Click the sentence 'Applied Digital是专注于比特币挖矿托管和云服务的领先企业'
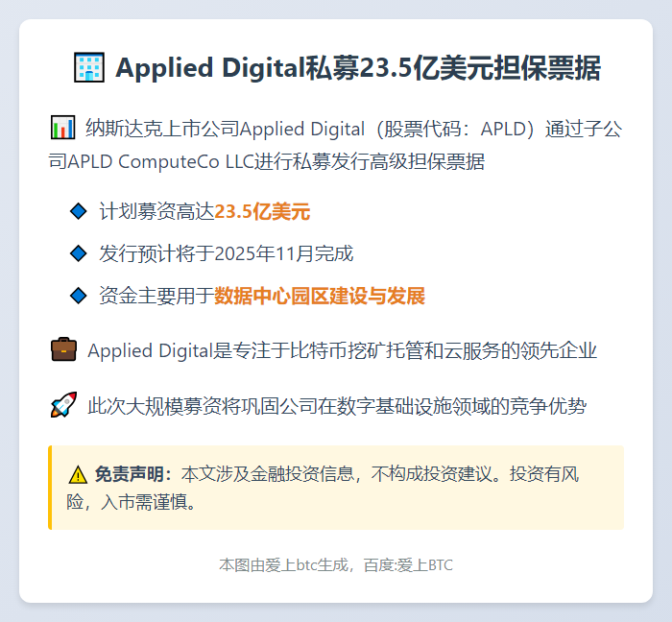This screenshot has height=622, width=672. pyautogui.click(x=342, y=350)
